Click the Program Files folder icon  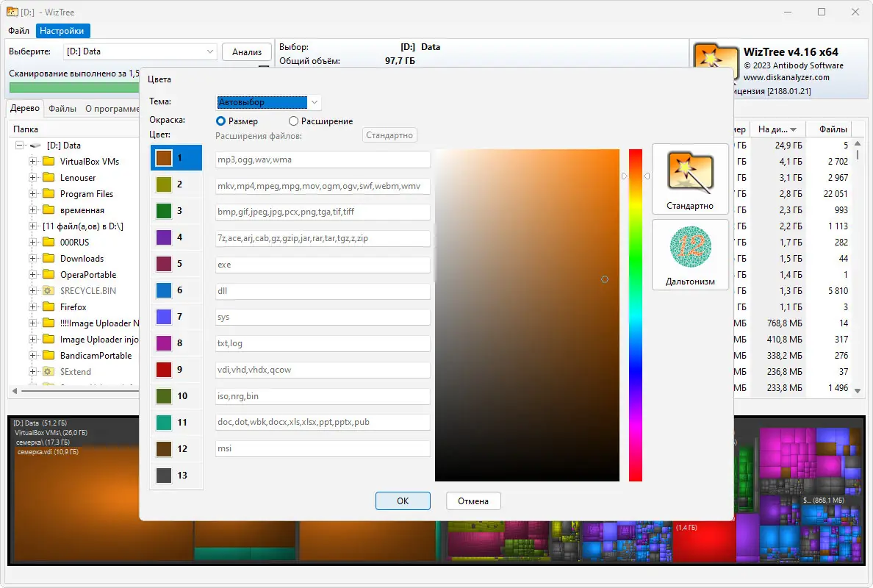pyautogui.click(x=48, y=194)
